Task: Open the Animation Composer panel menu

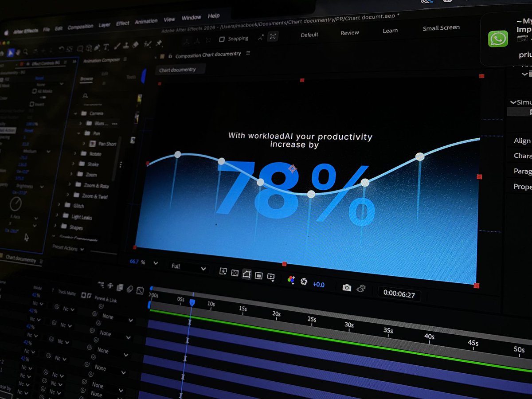Action: pyautogui.click(x=125, y=59)
